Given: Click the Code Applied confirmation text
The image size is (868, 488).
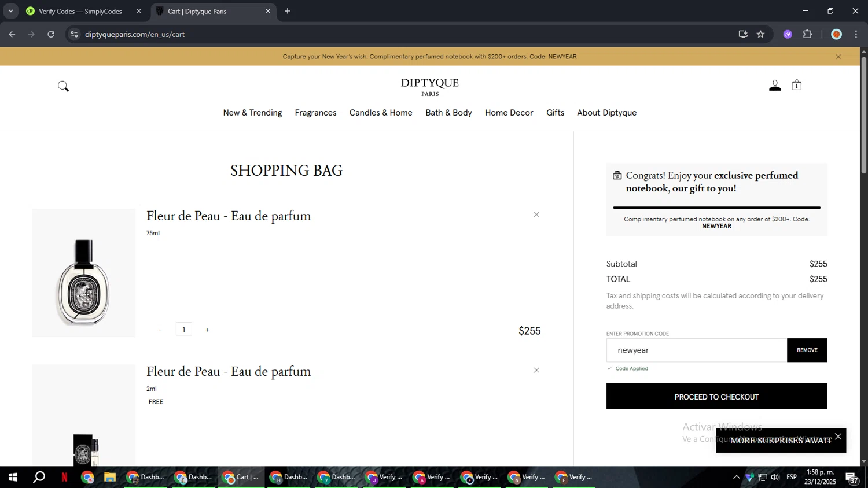Looking at the screenshot, I should click(631, 368).
